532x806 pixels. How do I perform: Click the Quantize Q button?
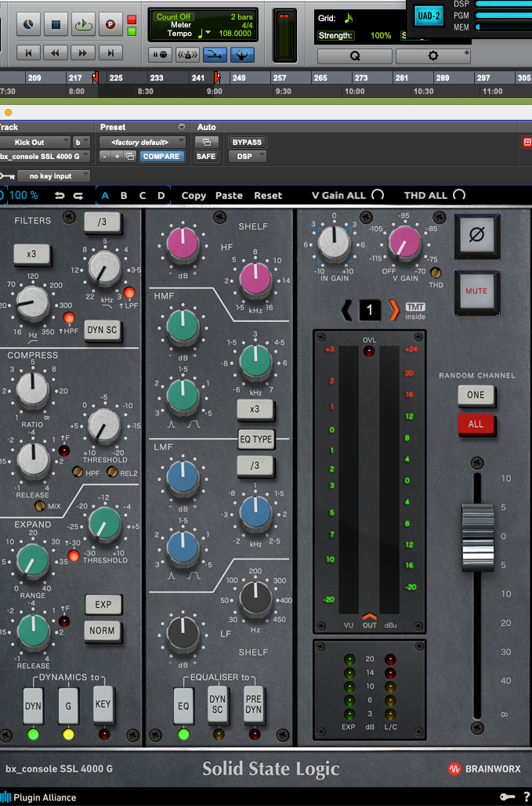pyautogui.click(x=355, y=56)
